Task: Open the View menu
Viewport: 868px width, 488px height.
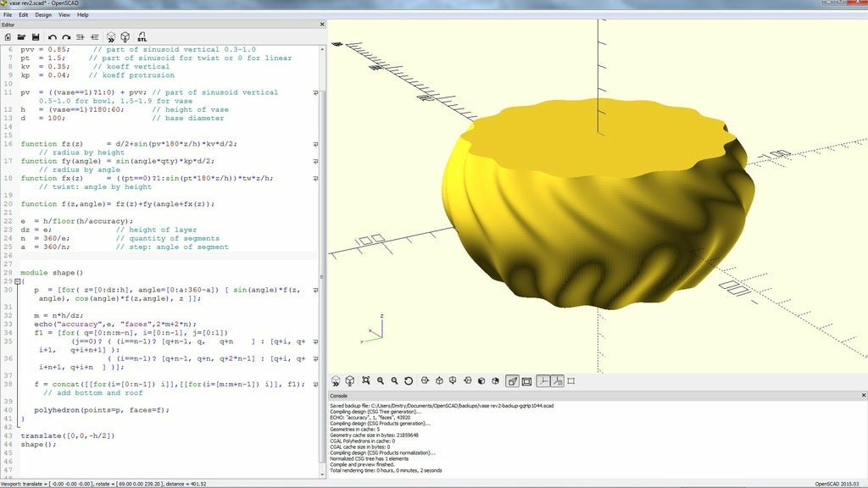Action: [x=64, y=14]
